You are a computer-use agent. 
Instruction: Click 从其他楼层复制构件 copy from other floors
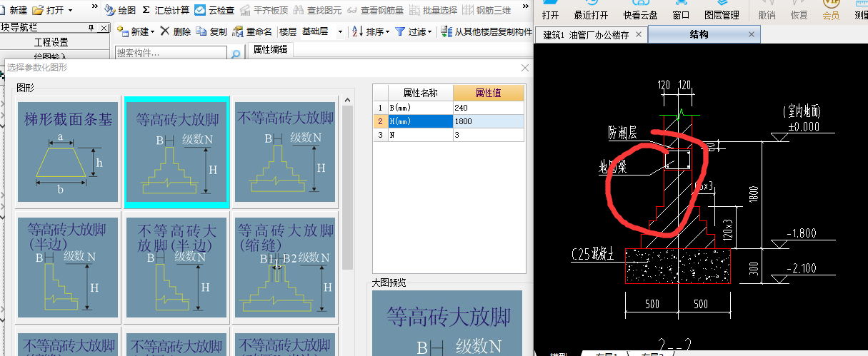487,31
